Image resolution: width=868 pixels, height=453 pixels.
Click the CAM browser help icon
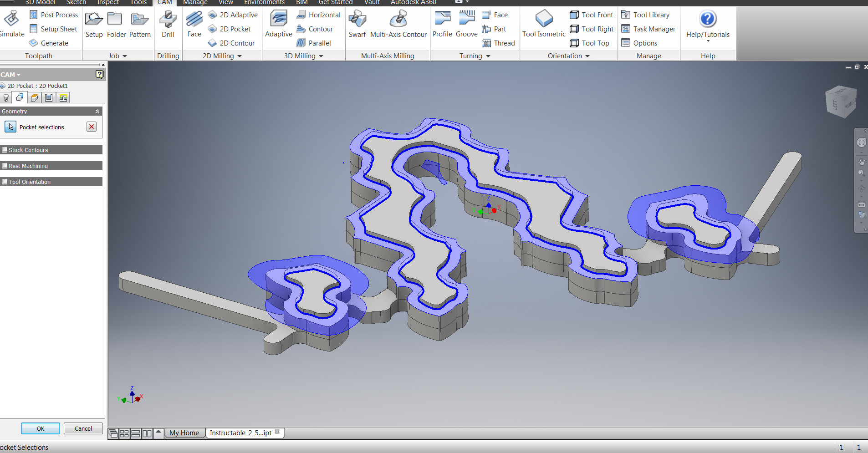tap(99, 74)
